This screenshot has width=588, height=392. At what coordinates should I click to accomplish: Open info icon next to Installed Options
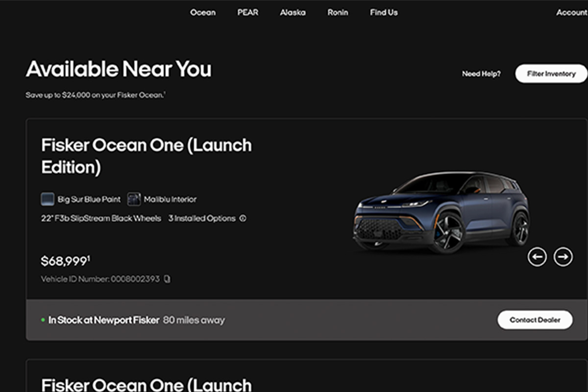243,219
